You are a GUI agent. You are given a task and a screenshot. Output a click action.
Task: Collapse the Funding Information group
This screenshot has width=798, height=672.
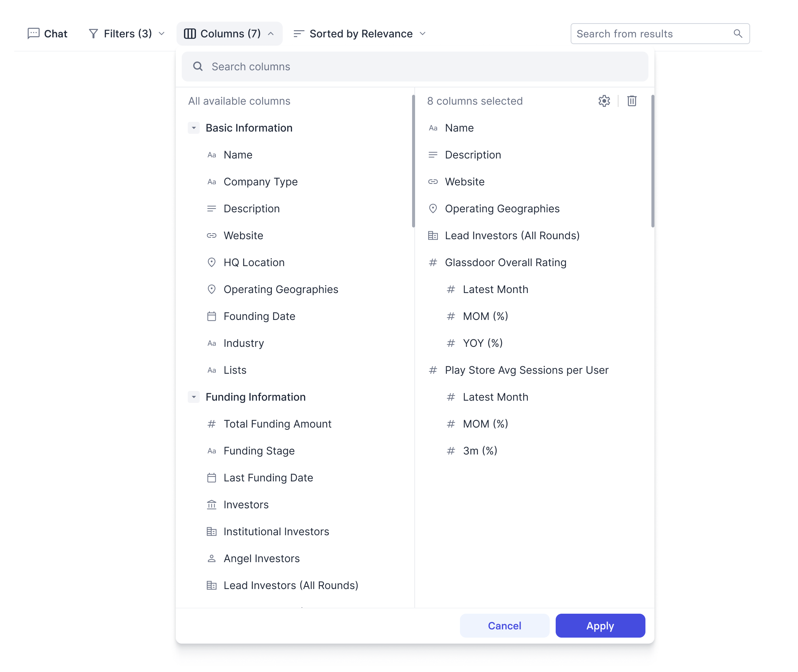193,397
